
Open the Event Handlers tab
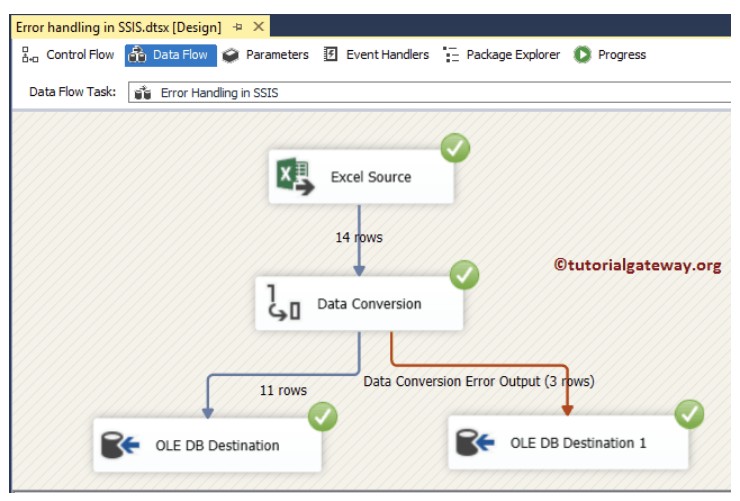(376, 55)
